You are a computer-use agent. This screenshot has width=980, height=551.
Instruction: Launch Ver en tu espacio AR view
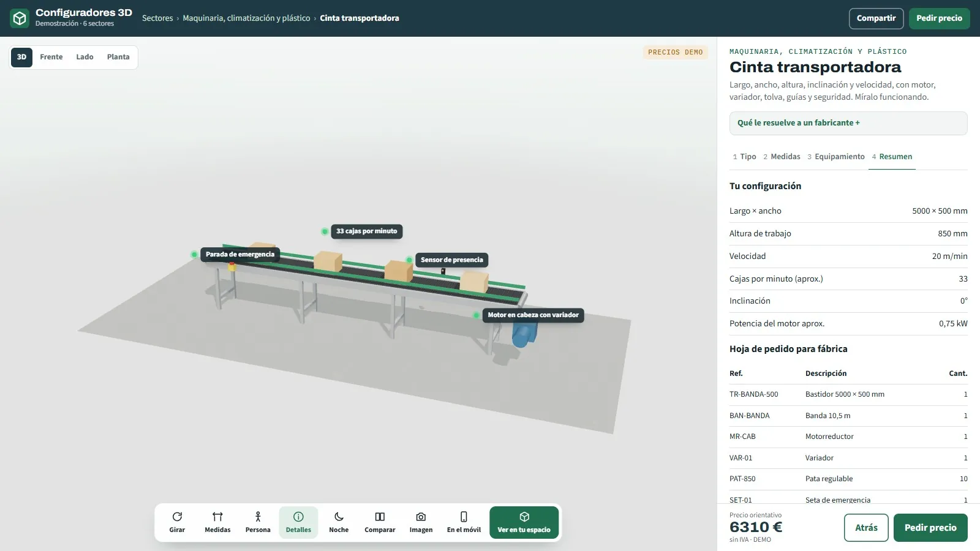tap(524, 522)
